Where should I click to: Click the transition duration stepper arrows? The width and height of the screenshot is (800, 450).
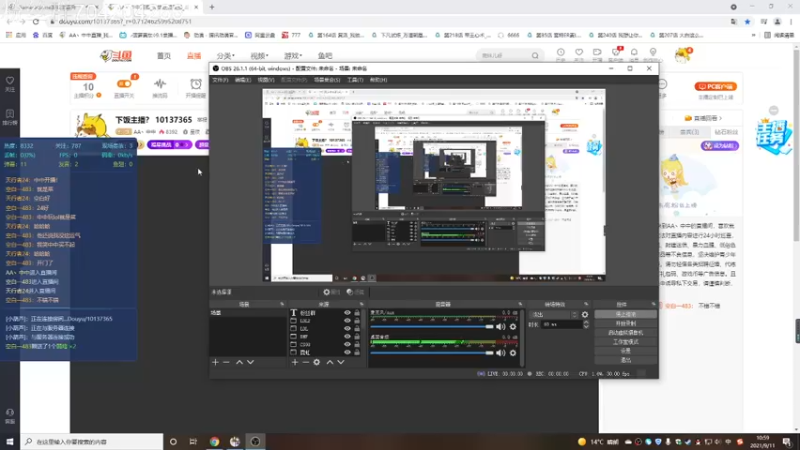click(586, 324)
